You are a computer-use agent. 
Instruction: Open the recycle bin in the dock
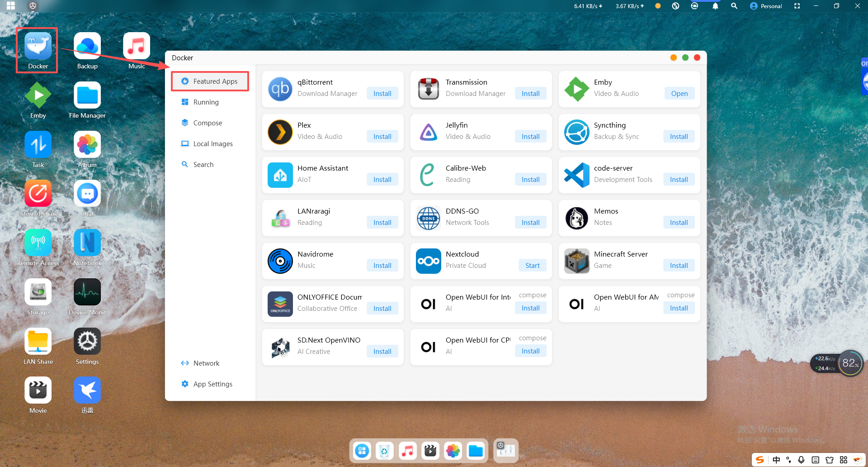click(384, 451)
